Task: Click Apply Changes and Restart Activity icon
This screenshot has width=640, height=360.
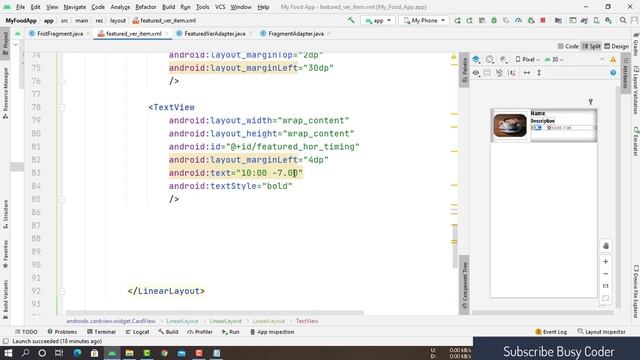Action: pos(469,20)
